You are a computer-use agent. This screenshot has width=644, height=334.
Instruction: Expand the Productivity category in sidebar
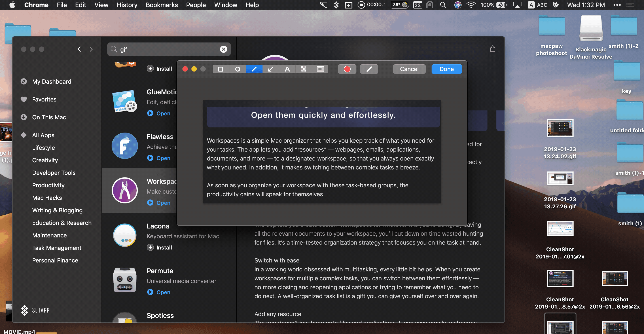pyautogui.click(x=48, y=185)
